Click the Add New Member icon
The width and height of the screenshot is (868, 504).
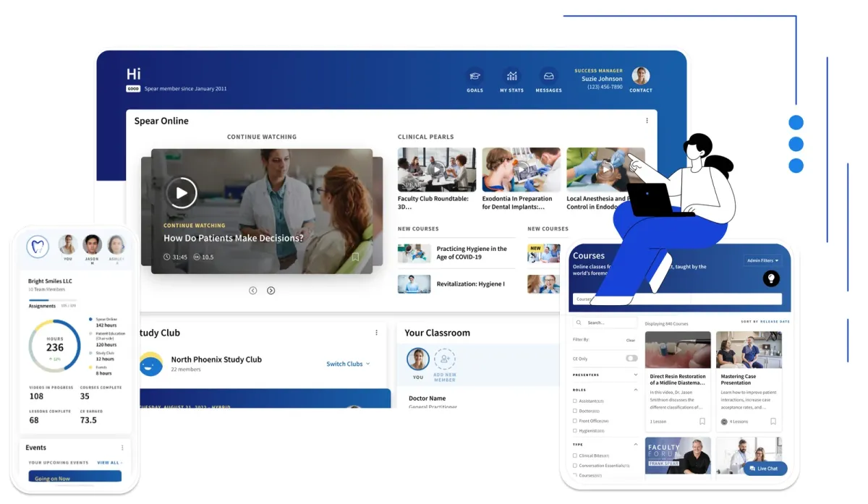pyautogui.click(x=445, y=359)
